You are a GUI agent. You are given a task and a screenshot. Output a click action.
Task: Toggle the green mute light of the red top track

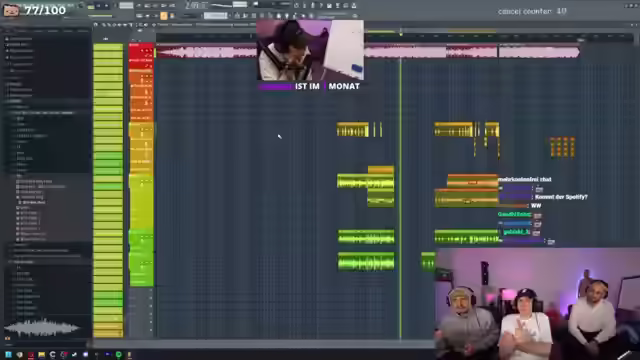155,52
